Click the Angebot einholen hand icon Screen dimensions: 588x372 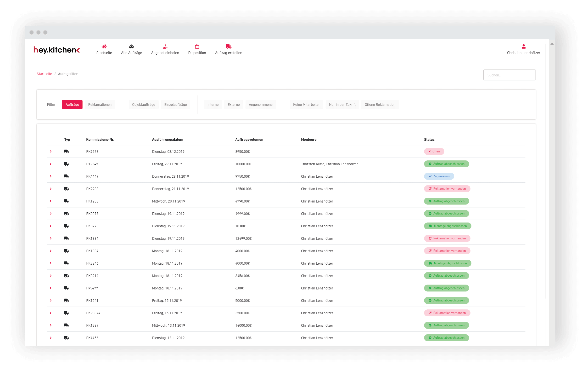pyautogui.click(x=165, y=46)
